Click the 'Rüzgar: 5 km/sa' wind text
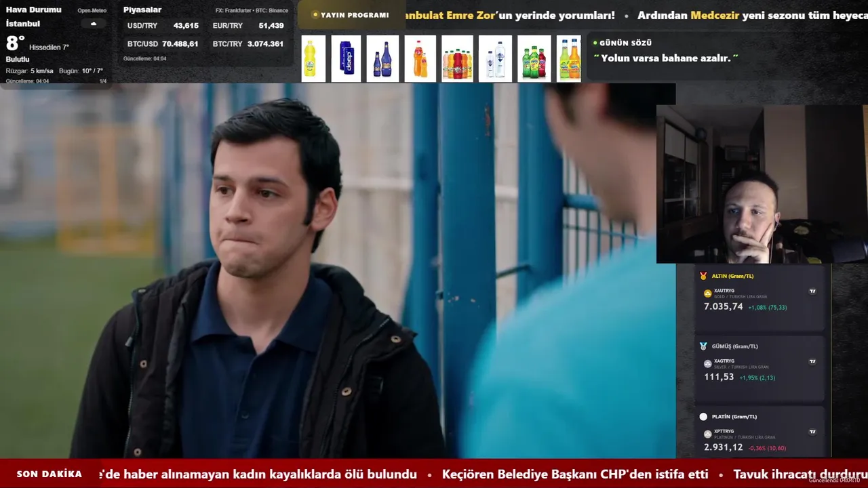 pyautogui.click(x=29, y=71)
